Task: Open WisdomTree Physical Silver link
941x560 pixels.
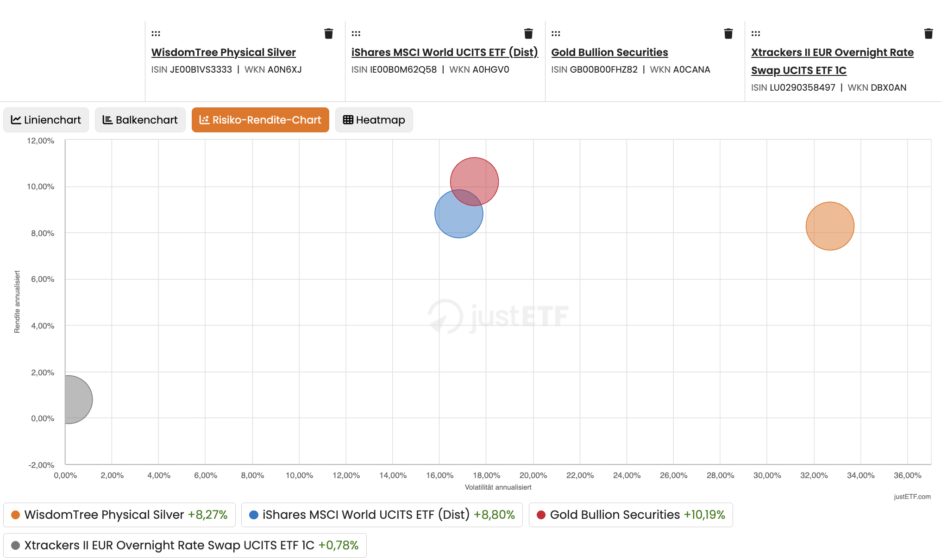Action: (x=224, y=52)
